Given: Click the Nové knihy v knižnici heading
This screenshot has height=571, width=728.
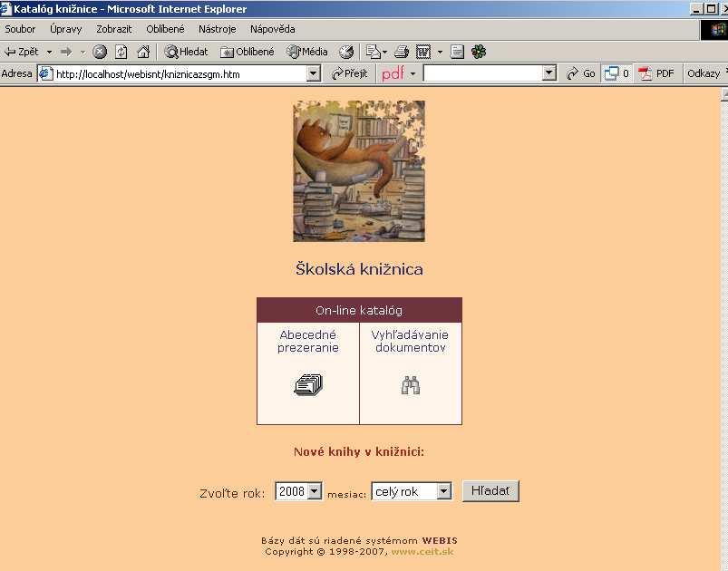Looking at the screenshot, I should tap(359, 451).
